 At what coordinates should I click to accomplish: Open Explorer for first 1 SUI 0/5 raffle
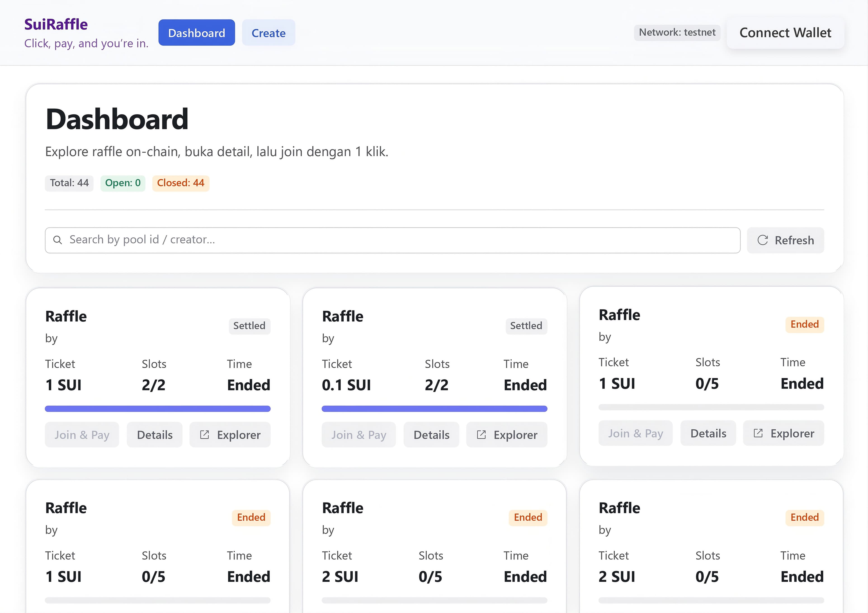(x=784, y=433)
